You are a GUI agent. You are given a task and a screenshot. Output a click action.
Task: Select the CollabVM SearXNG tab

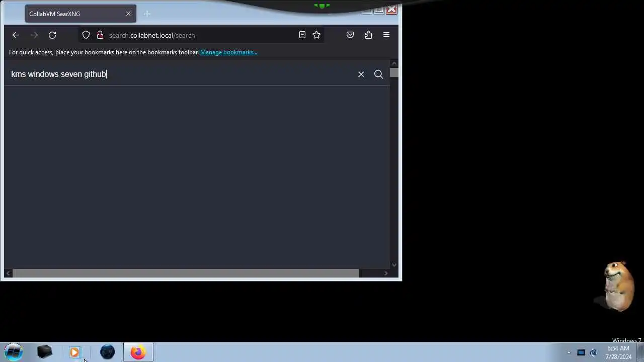point(80,14)
